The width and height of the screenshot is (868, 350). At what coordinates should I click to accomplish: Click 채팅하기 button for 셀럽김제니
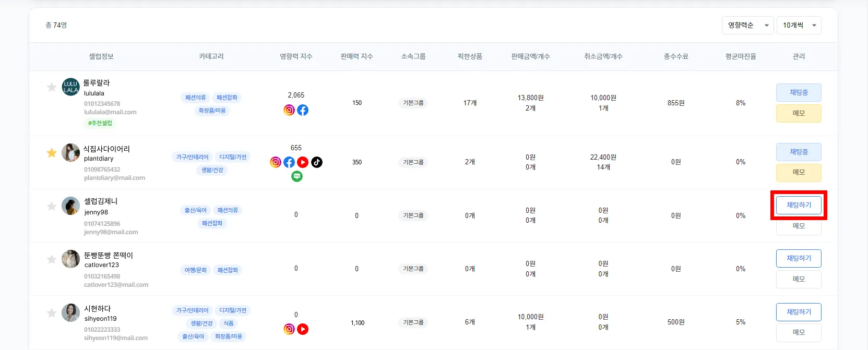click(799, 205)
